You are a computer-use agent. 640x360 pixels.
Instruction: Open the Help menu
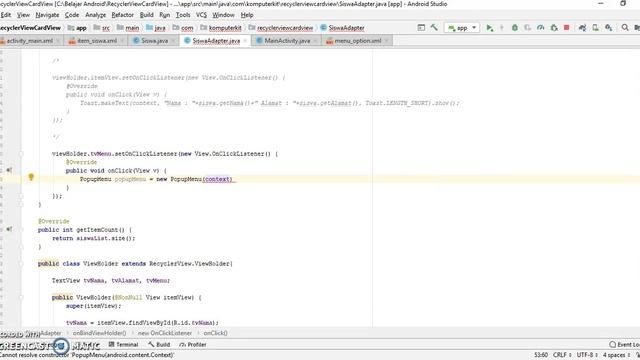tap(247, 15)
